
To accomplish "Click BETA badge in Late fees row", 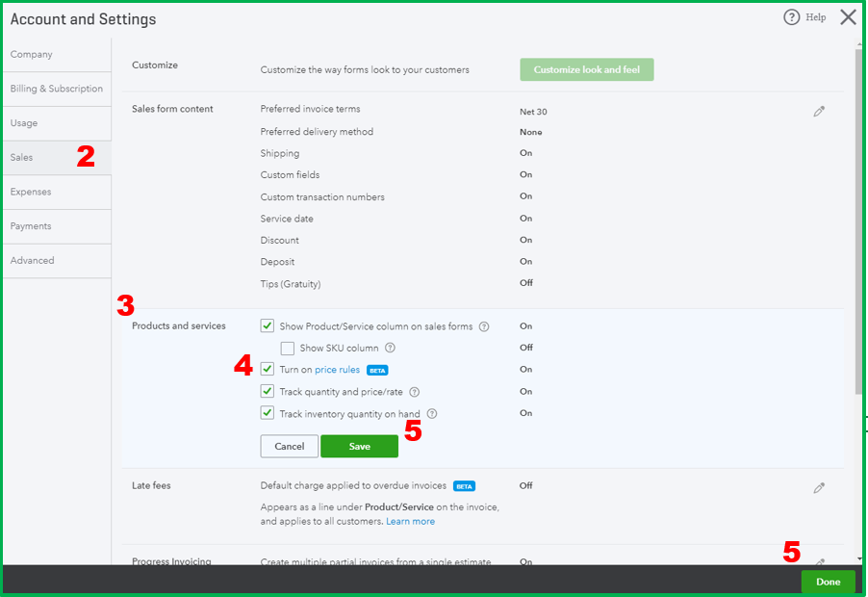I will (x=464, y=486).
